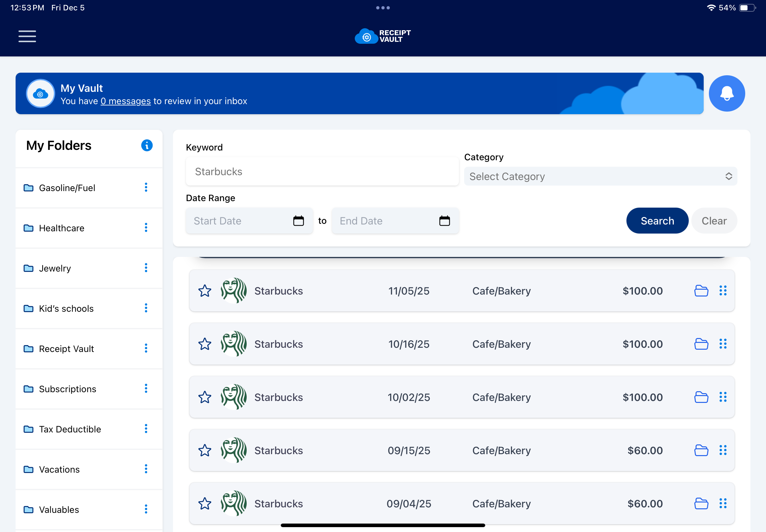Open the Healthcare folder
766x532 pixels.
(62, 228)
